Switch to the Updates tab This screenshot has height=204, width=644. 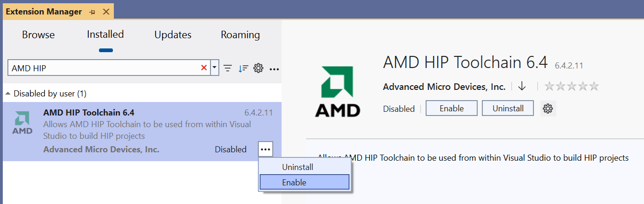(173, 35)
